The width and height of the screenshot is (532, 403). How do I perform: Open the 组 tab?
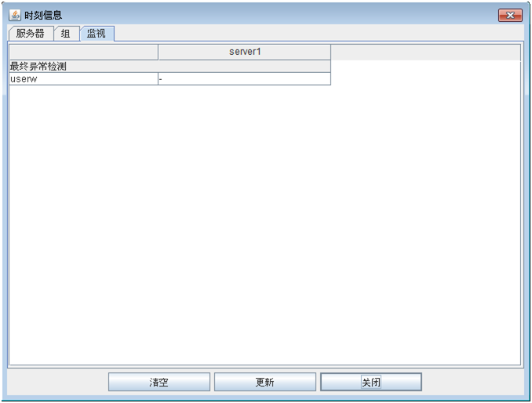coord(66,34)
